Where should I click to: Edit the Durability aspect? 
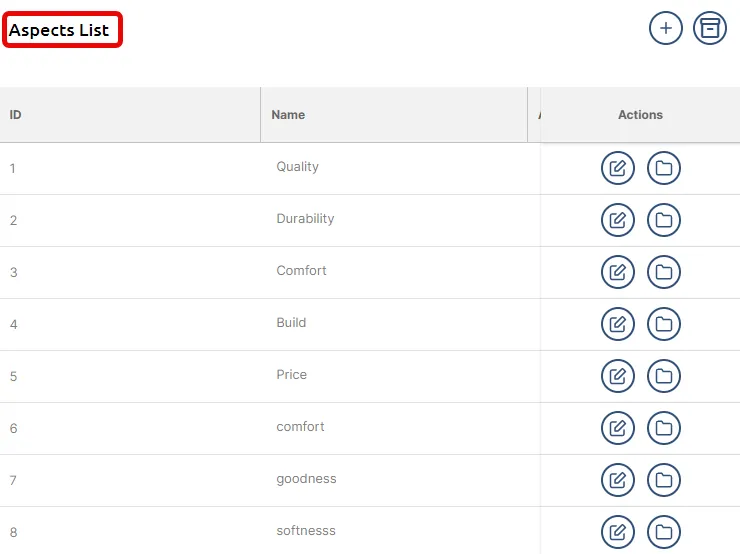coord(617,220)
